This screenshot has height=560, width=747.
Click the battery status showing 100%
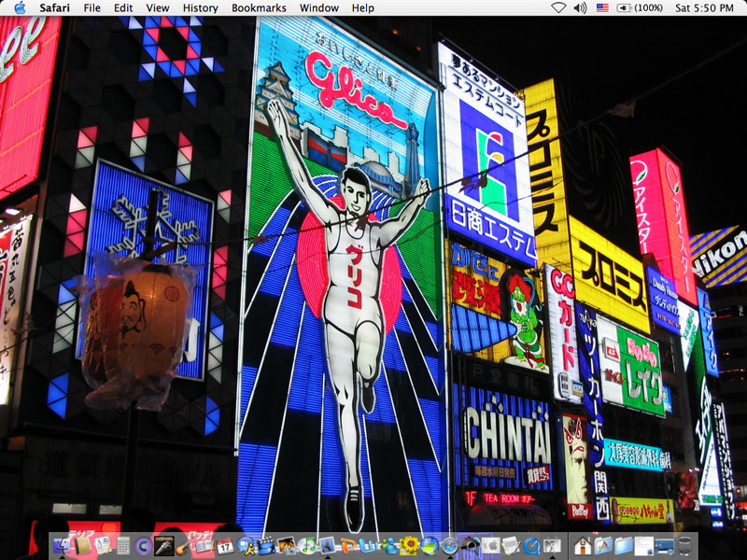coord(640,7)
